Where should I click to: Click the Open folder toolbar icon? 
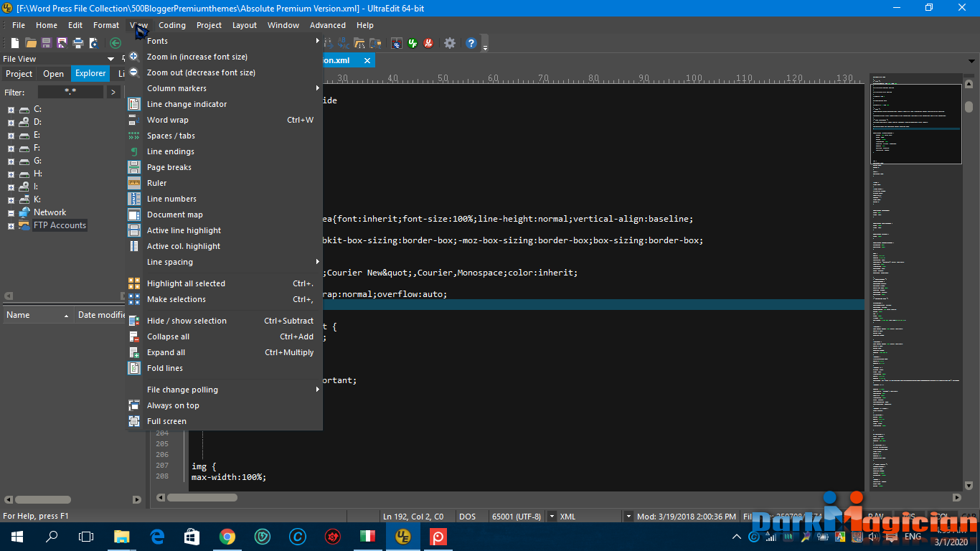click(31, 43)
